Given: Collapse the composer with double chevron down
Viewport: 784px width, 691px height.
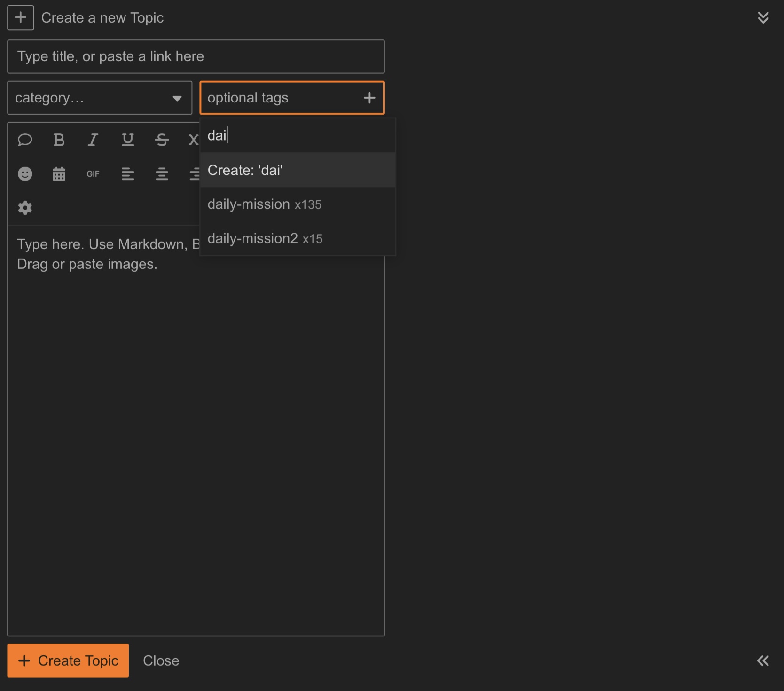Looking at the screenshot, I should [x=763, y=18].
